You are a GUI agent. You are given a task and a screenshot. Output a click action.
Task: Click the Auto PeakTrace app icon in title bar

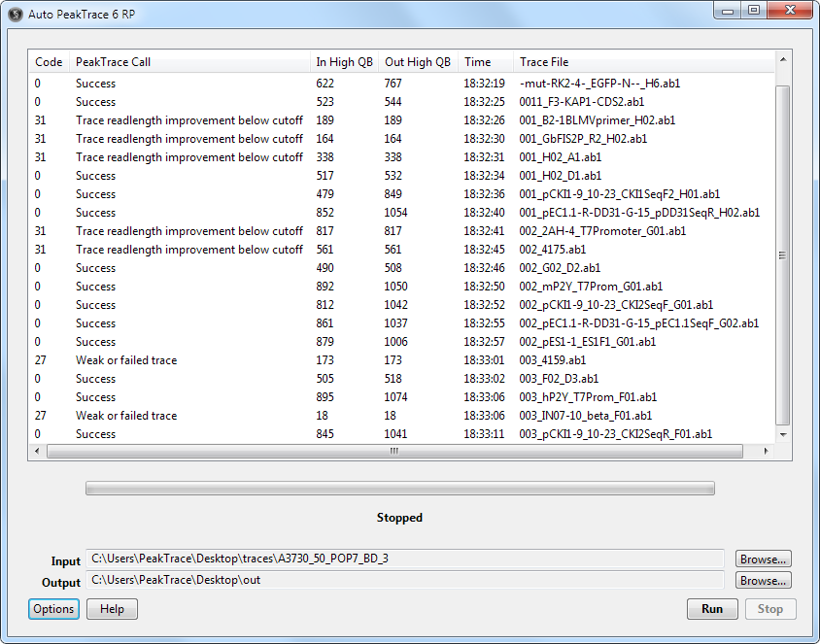[x=16, y=15]
